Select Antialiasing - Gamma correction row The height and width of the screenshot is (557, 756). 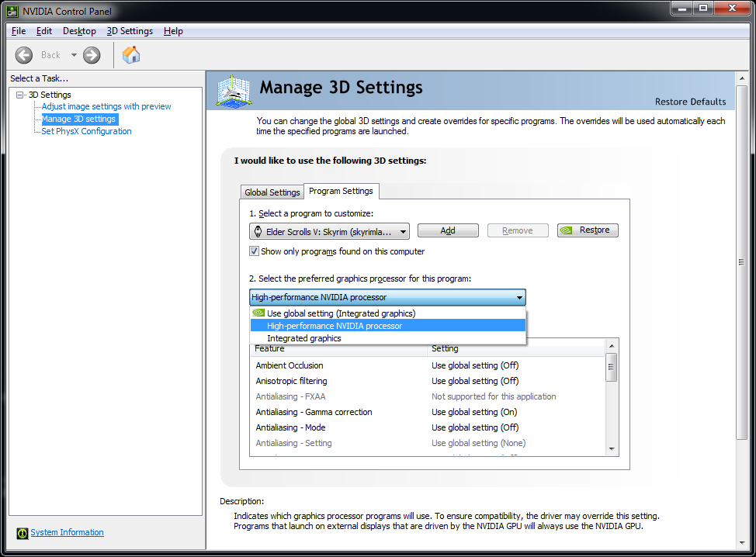(x=428, y=412)
